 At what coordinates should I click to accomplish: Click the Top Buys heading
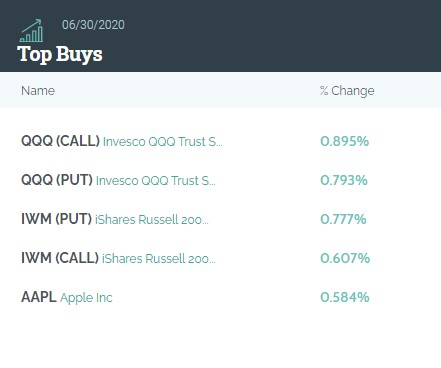click(x=60, y=54)
